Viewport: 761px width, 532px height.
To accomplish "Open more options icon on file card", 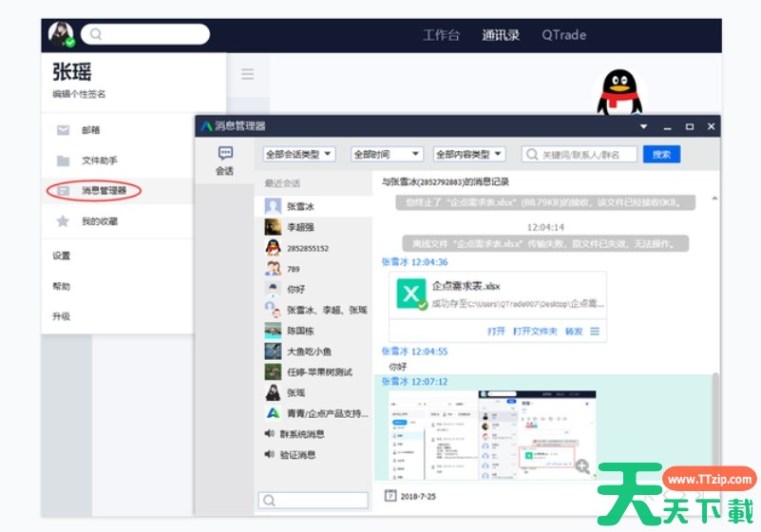I will pyautogui.click(x=595, y=331).
